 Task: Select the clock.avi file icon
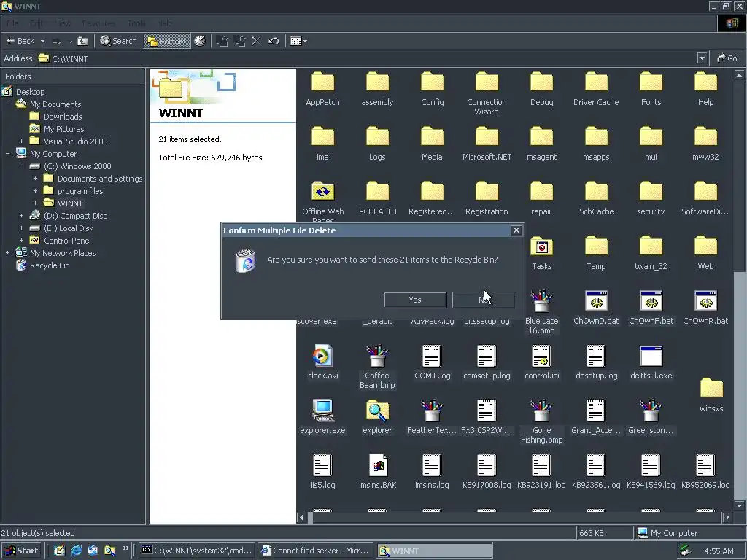(322, 356)
